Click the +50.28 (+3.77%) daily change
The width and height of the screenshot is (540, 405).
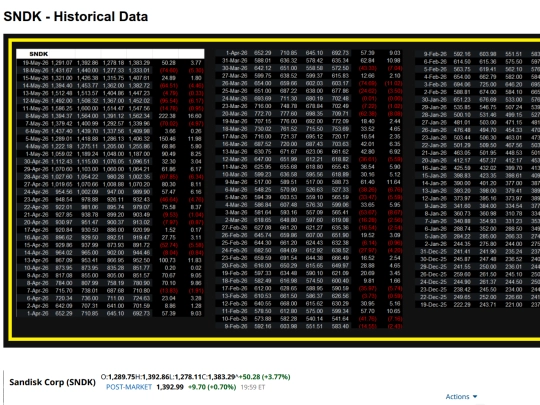[x=265, y=377]
